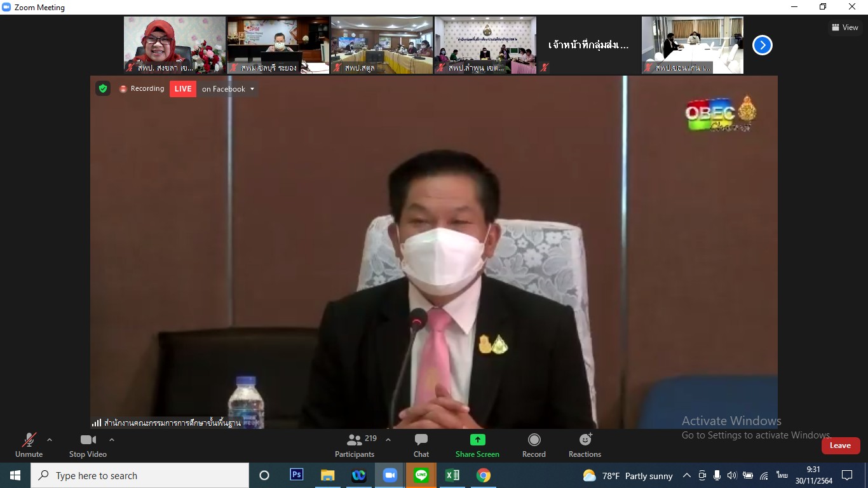Screen dimensions: 868x488
Task: Open the 78°F Partly sunny weather widget
Action: click(628, 475)
